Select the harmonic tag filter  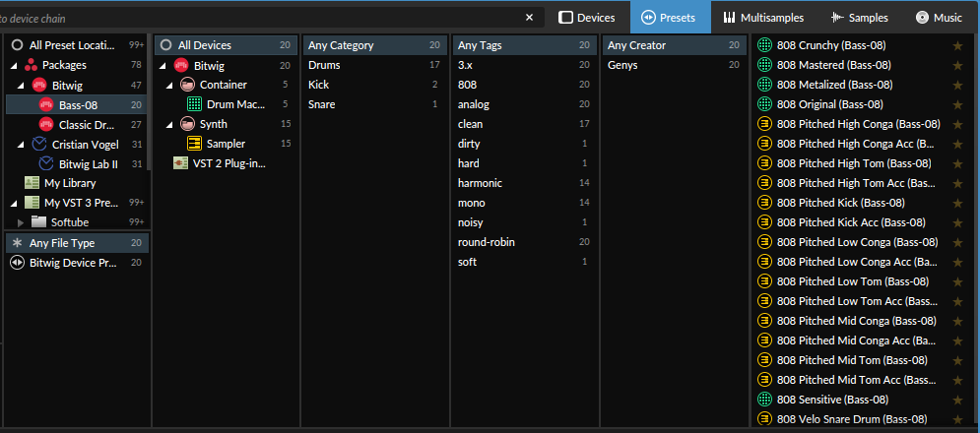[x=480, y=183]
